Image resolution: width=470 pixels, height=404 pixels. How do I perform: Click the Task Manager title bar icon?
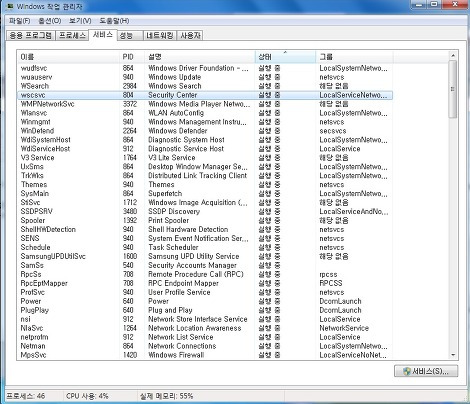pos(10,6)
